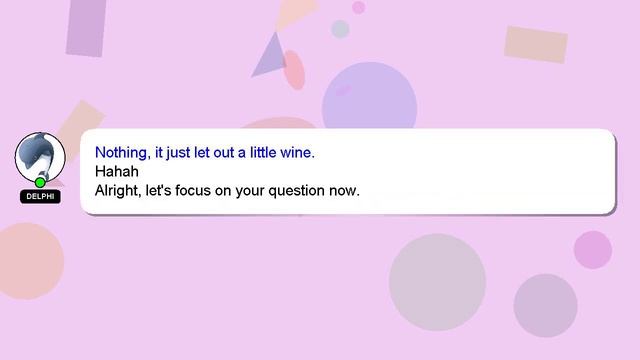Viewport: 640px width, 360px height.
Task: Click "Alright, let's focus on your question now."
Action: click(x=227, y=191)
